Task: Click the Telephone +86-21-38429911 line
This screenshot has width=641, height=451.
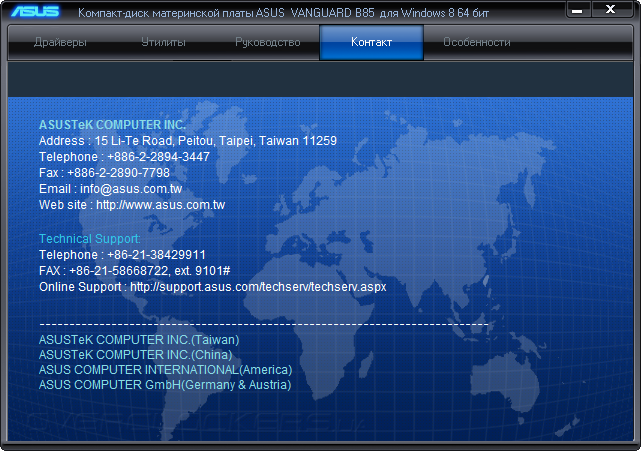Action: (x=122, y=255)
